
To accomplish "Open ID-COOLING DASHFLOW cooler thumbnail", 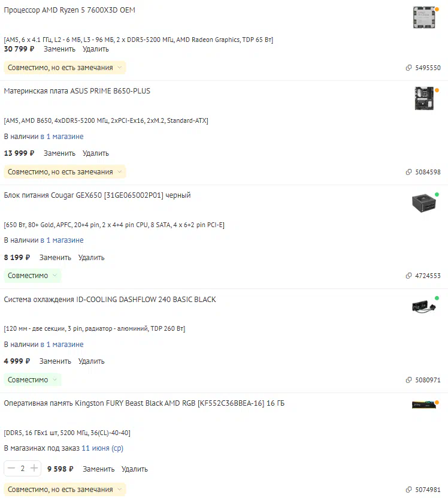I will [x=424, y=307].
